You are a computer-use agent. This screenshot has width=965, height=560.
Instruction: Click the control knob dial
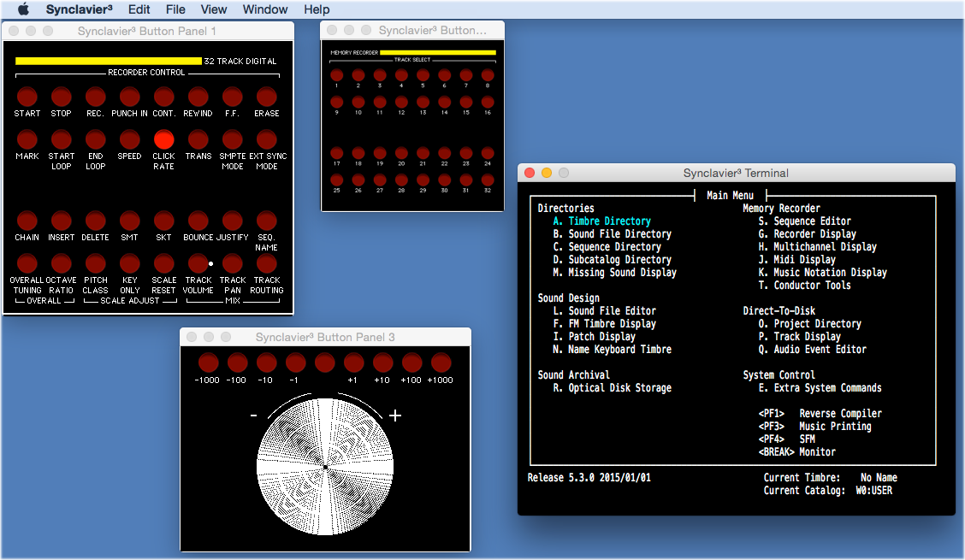click(325, 466)
